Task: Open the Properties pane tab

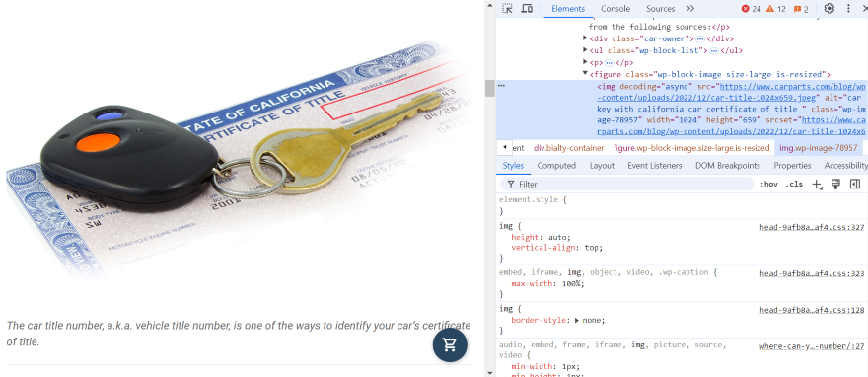Action: tap(792, 166)
